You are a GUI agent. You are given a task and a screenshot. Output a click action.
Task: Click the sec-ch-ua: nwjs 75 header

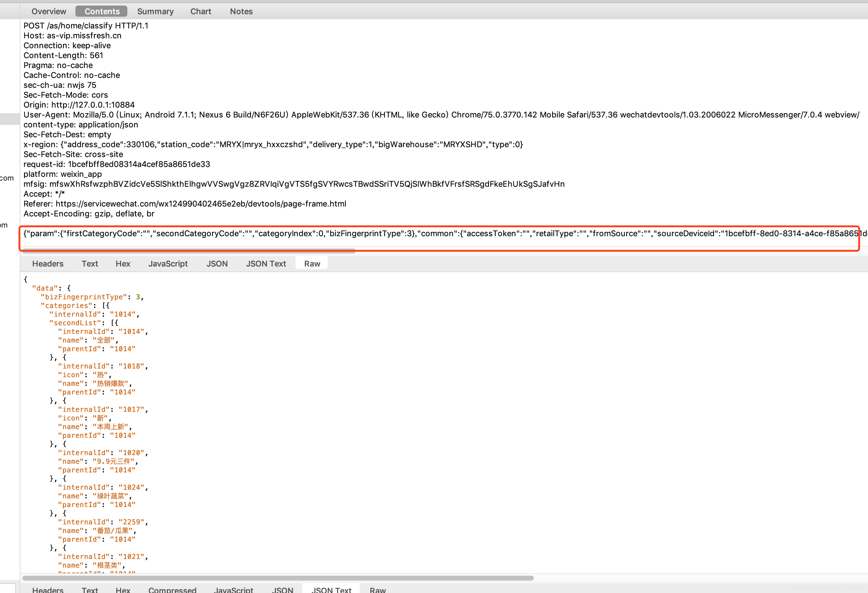(x=60, y=85)
